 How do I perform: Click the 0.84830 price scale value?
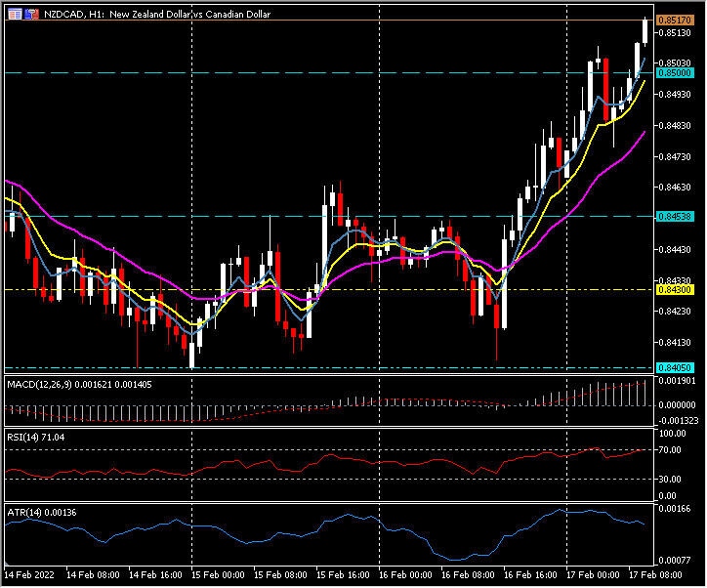point(675,125)
